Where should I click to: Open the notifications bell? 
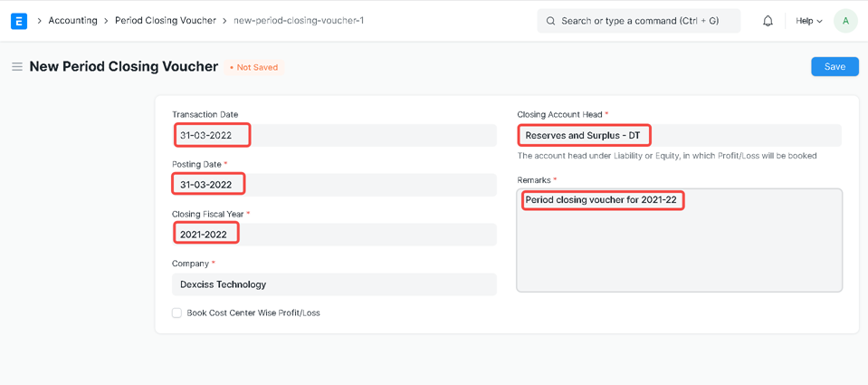[x=768, y=21]
